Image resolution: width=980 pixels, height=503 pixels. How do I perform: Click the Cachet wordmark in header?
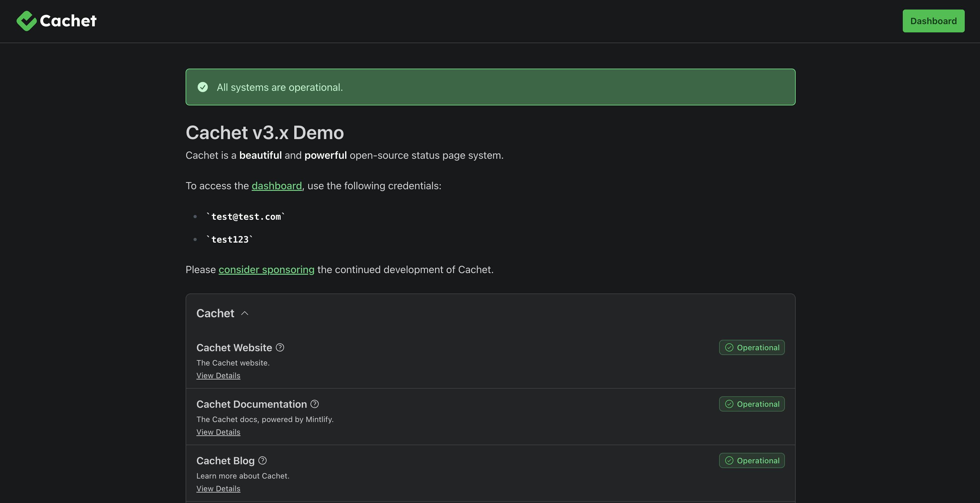(68, 21)
